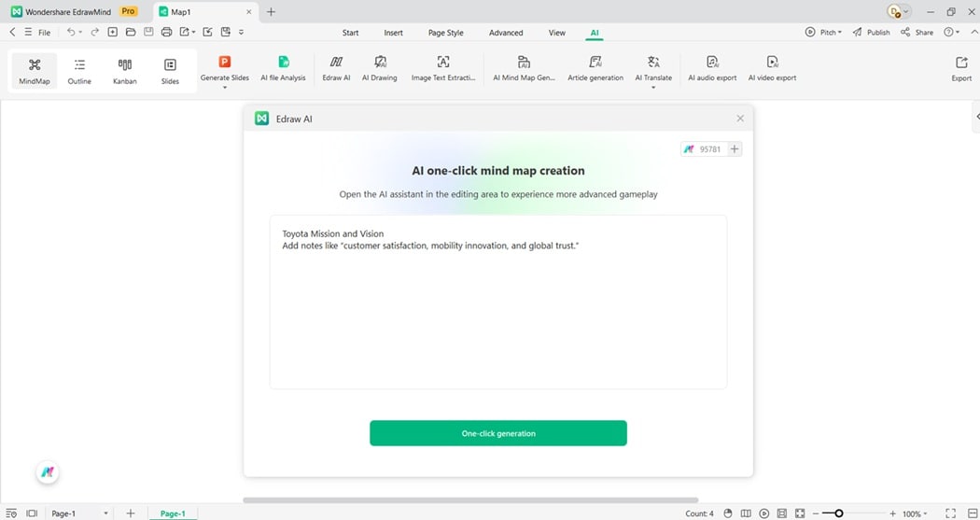Open the Start ribbon tab
This screenshot has height=520, width=980.
click(350, 33)
